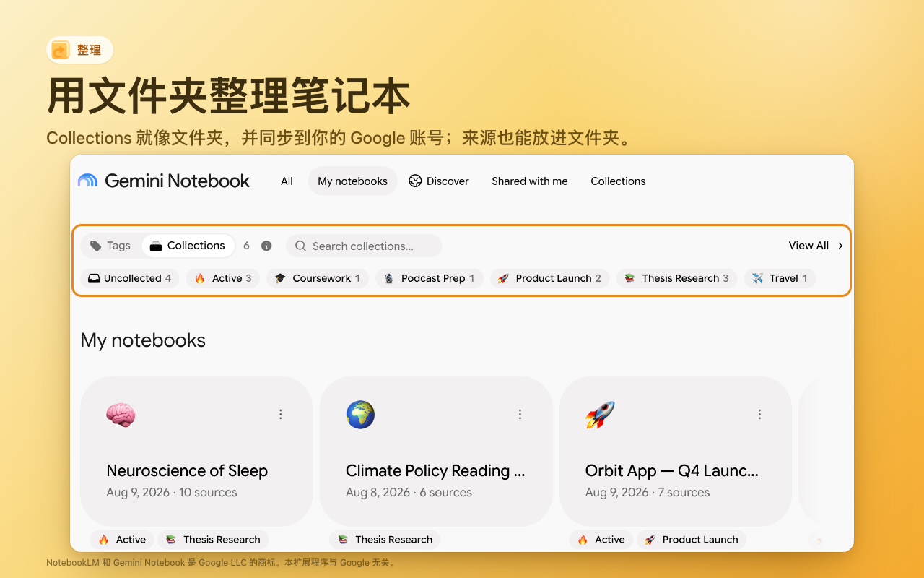Click the magnifier icon in the collections search
This screenshot has width=924, height=578.
pyautogui.click(x=301, y=246)
